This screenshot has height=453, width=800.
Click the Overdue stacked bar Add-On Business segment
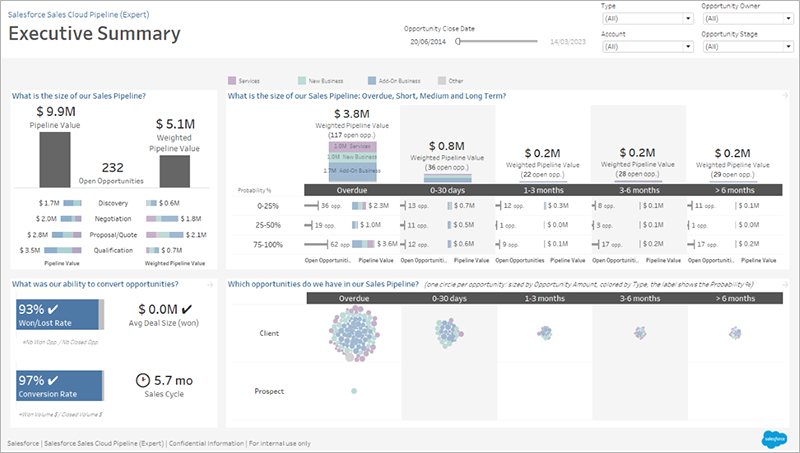(x=353, y=172)
